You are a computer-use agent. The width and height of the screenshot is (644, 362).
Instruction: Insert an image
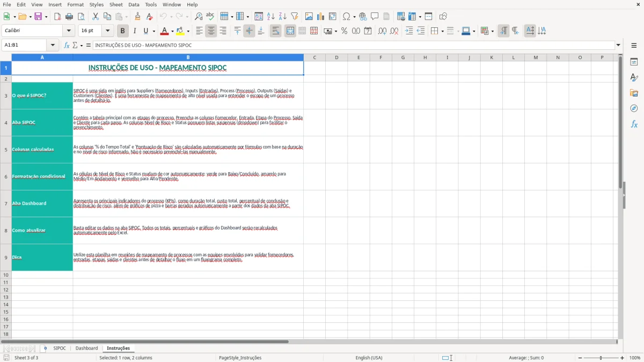[x=309, y=17]
